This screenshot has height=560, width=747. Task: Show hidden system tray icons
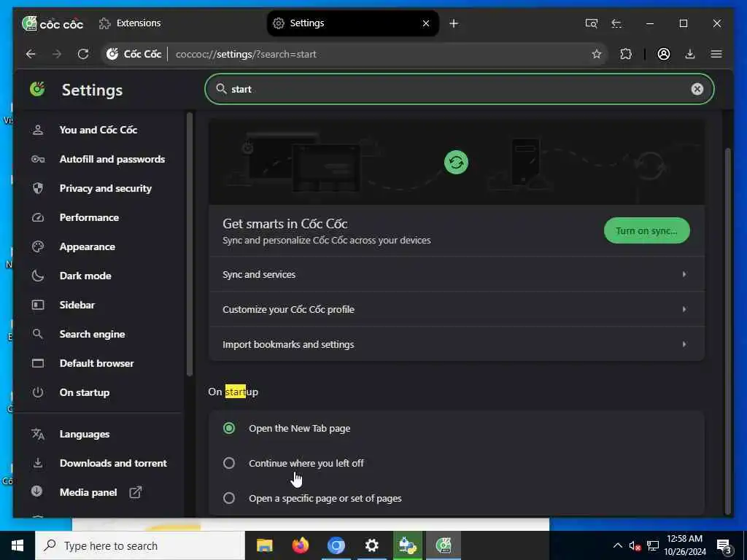click(617, 545)
